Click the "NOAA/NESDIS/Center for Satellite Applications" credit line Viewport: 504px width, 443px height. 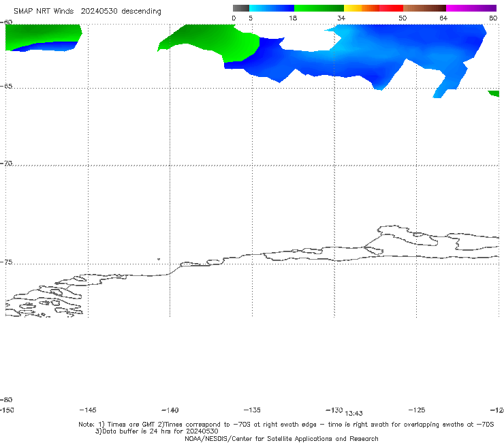click(281, 439)
